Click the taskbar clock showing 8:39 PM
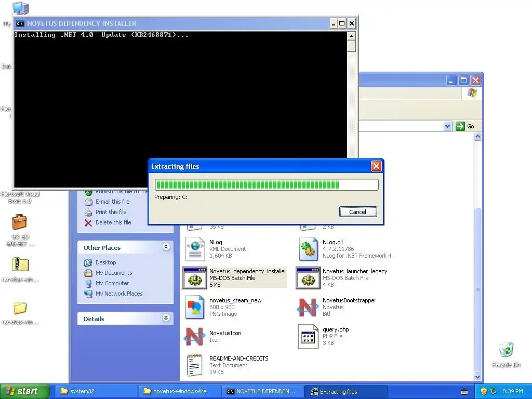Screen dimensions: 532x399 [513, 391]
